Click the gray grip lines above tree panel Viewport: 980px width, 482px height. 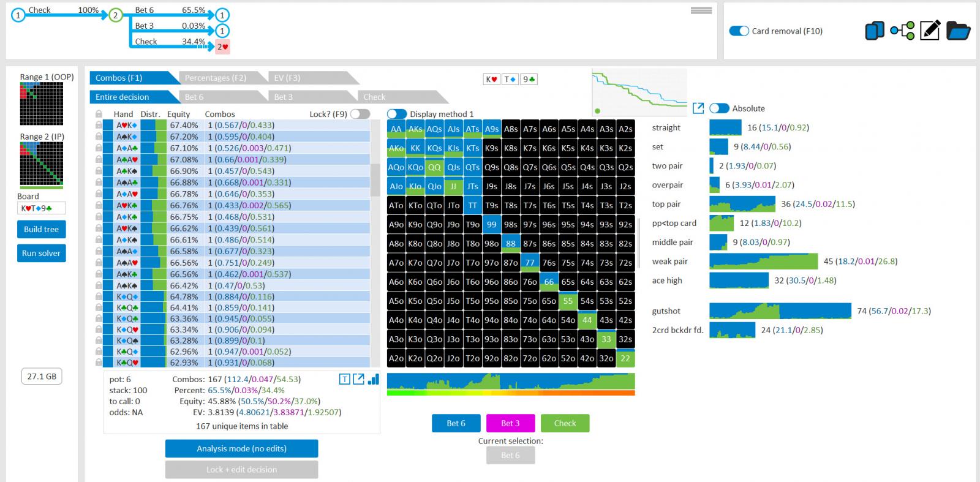click(701, 10)
